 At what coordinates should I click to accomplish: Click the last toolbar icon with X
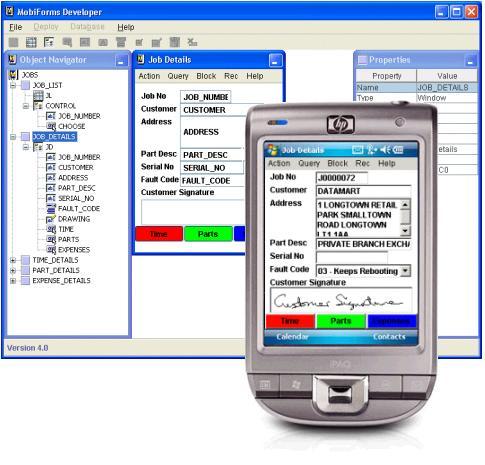point(192,42)
